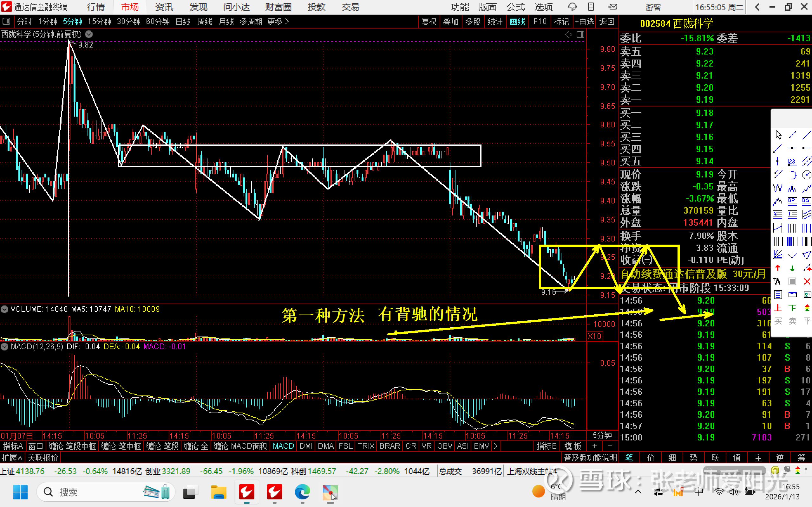The image size is (812, 507).
Task: Click the +自选 add favorite button
Action: (x=584, y=22)
